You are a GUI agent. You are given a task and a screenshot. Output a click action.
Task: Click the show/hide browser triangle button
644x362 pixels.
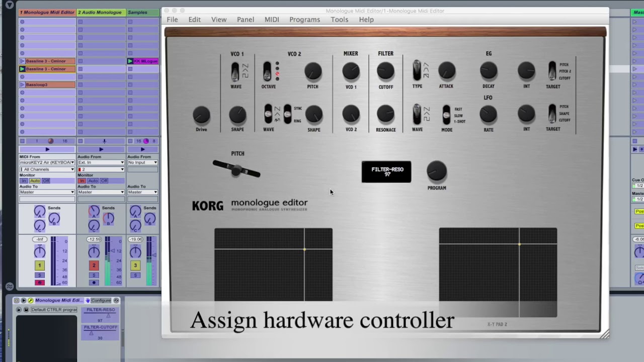pyautogui.click(x=9, y=5)
